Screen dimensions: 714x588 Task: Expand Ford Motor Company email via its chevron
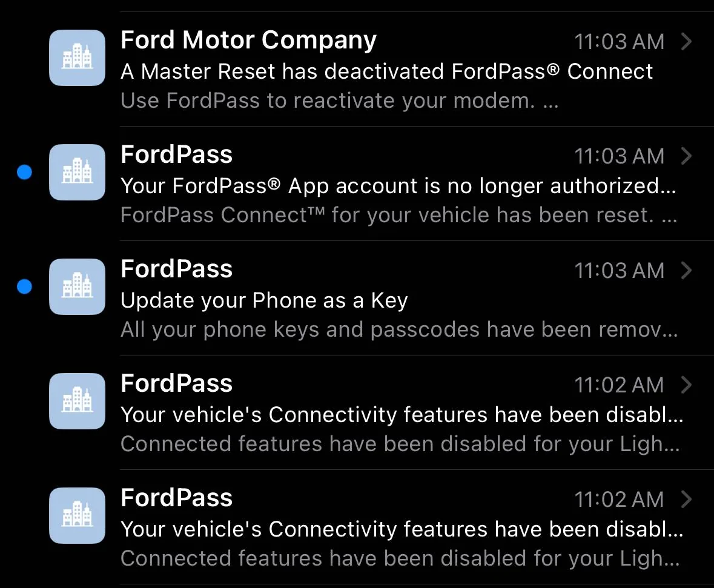(x=686, y=41)
